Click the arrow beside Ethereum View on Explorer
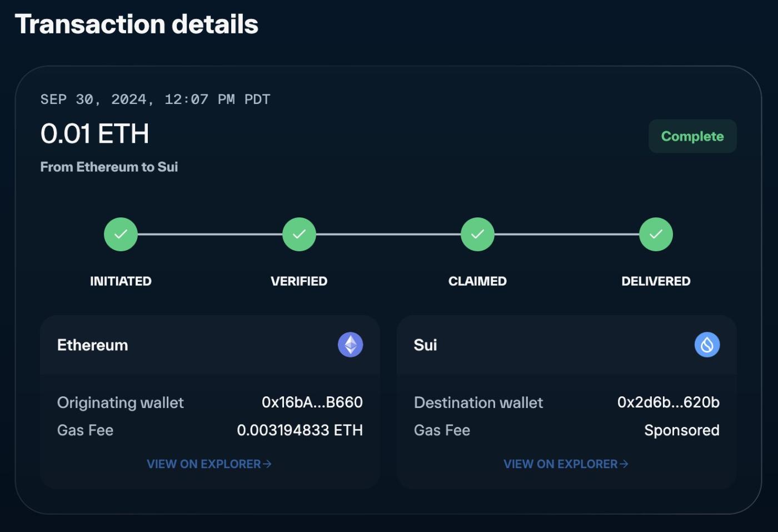778x532 pixels. [x=267, y=464]
